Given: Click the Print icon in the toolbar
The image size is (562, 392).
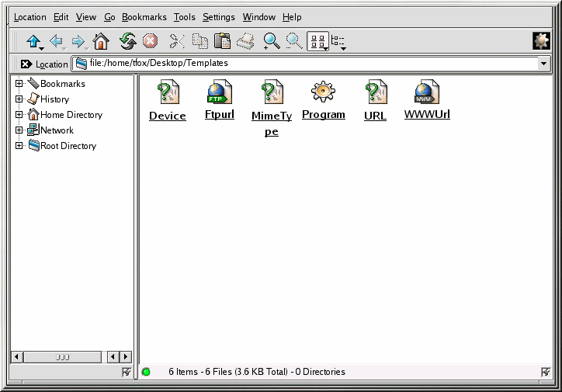Looking at the screenshot, I should [x=246, y=41].
